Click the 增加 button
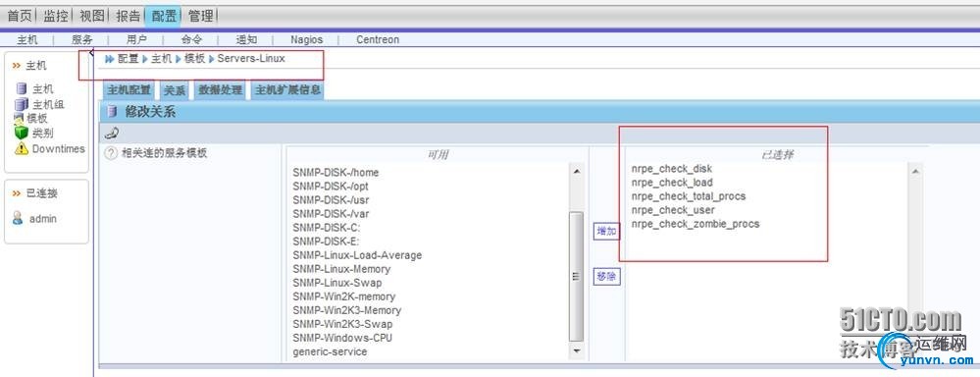 tap(606, 232)
